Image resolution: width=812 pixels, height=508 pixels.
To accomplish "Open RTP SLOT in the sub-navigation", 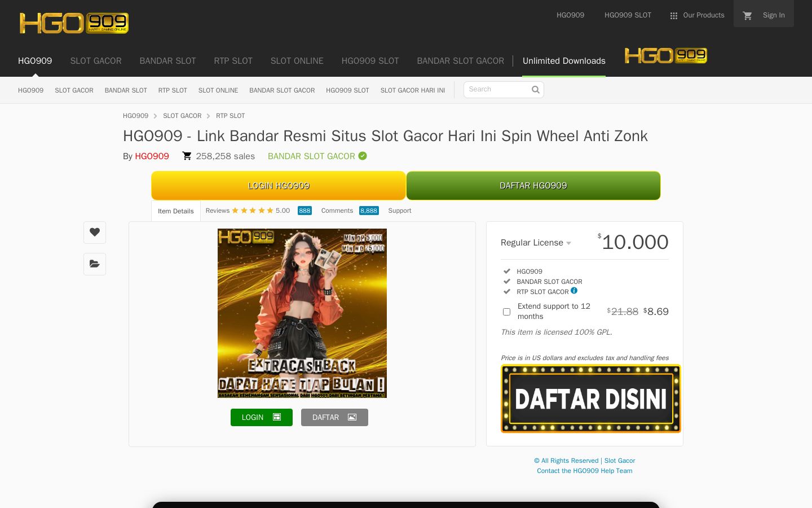I will (173, 90).
